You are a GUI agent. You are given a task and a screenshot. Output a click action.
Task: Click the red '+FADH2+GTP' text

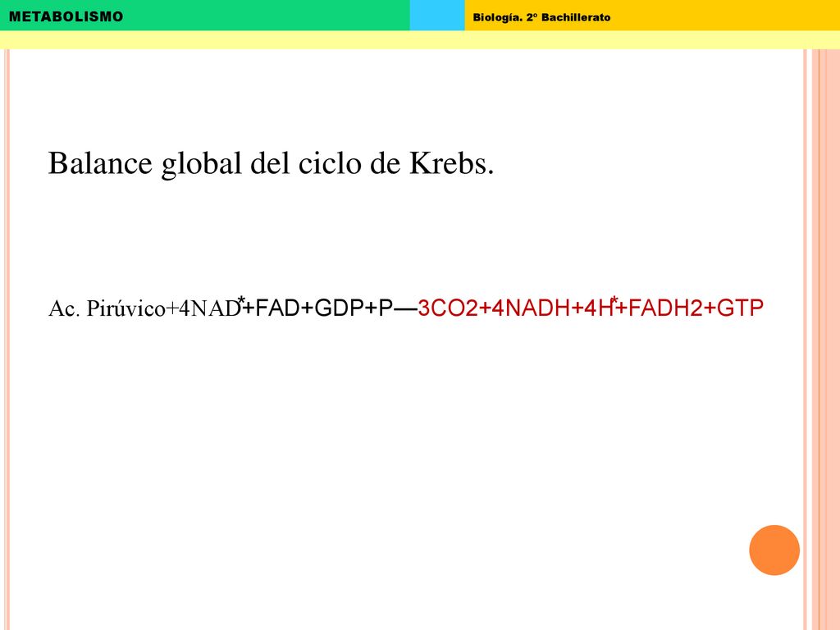(x=690, y=308)
